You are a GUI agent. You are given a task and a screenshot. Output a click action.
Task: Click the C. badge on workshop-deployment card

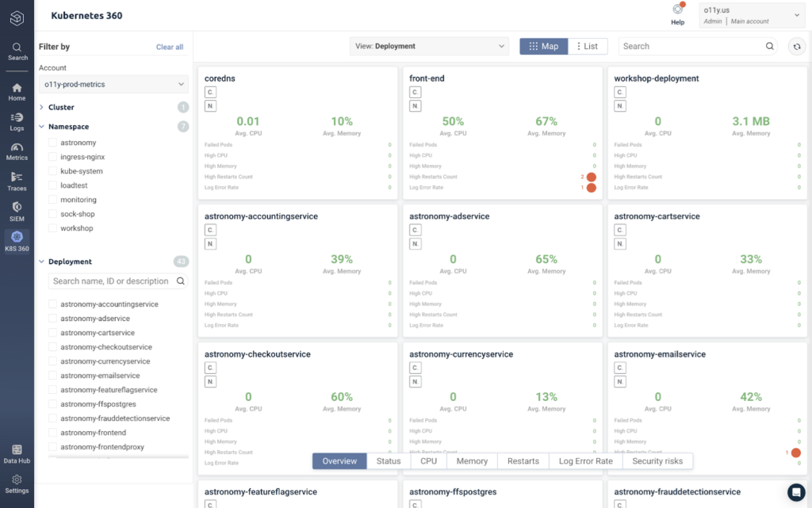point(620,92)
